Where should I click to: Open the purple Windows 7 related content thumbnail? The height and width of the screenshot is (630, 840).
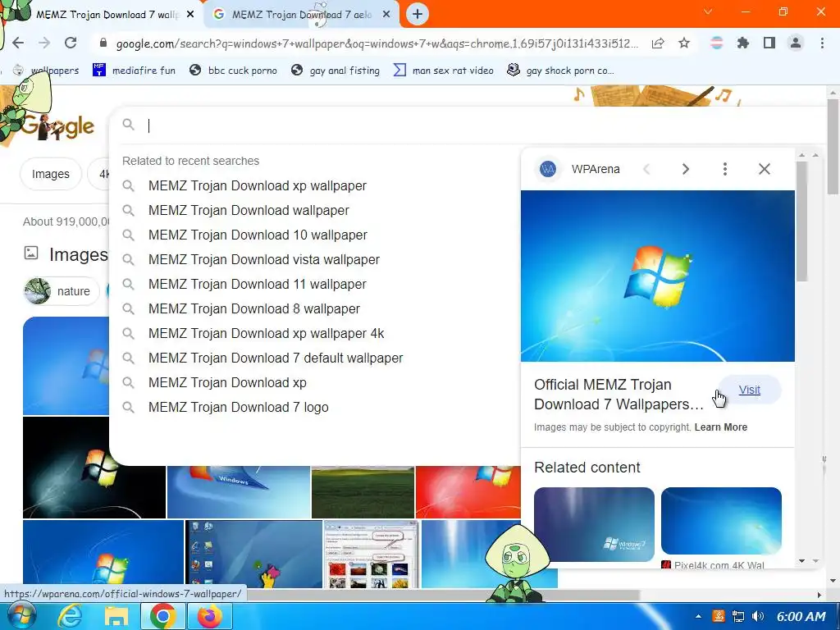pos(594,524)
